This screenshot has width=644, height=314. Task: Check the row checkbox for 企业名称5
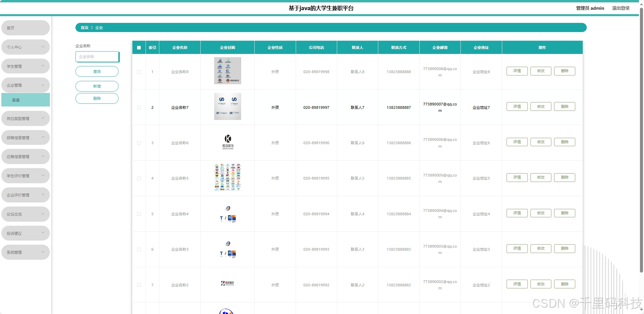139,178
